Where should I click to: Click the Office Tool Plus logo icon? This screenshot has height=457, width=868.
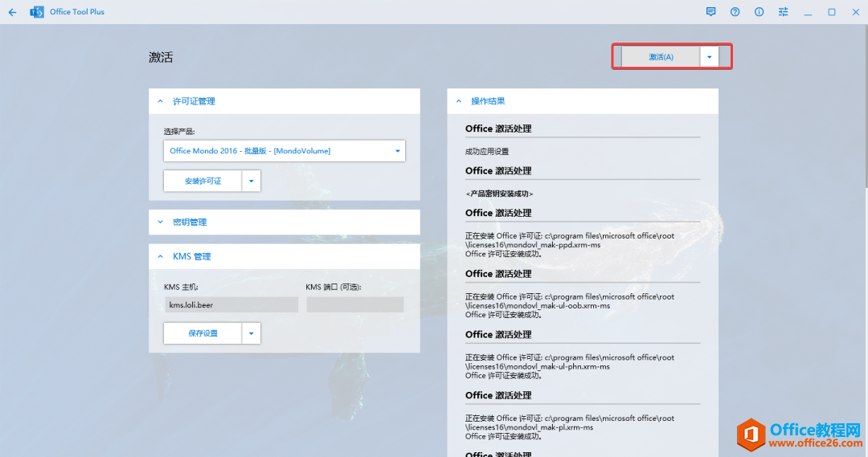[x=36, y=11]
